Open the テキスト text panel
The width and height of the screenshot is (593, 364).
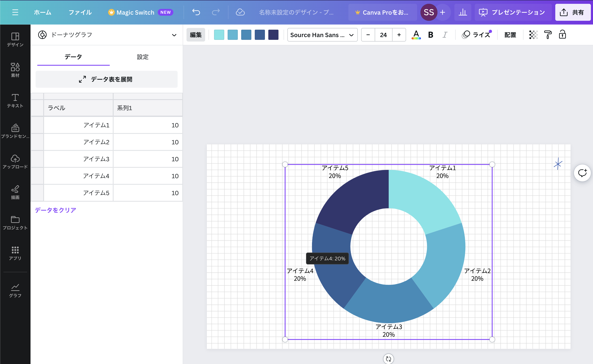click(15, 100)
